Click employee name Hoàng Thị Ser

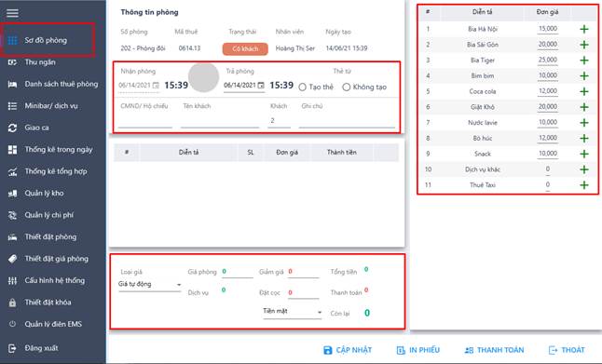click(295, 48)
